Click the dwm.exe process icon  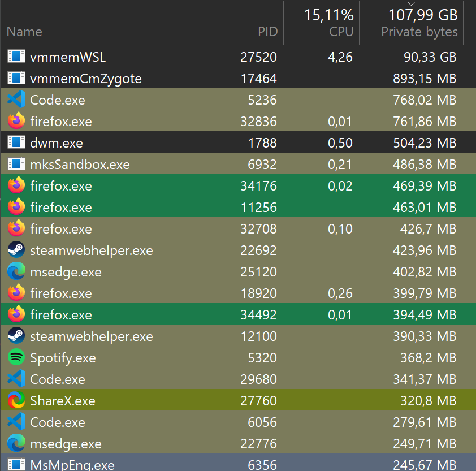tap(16, 142)
